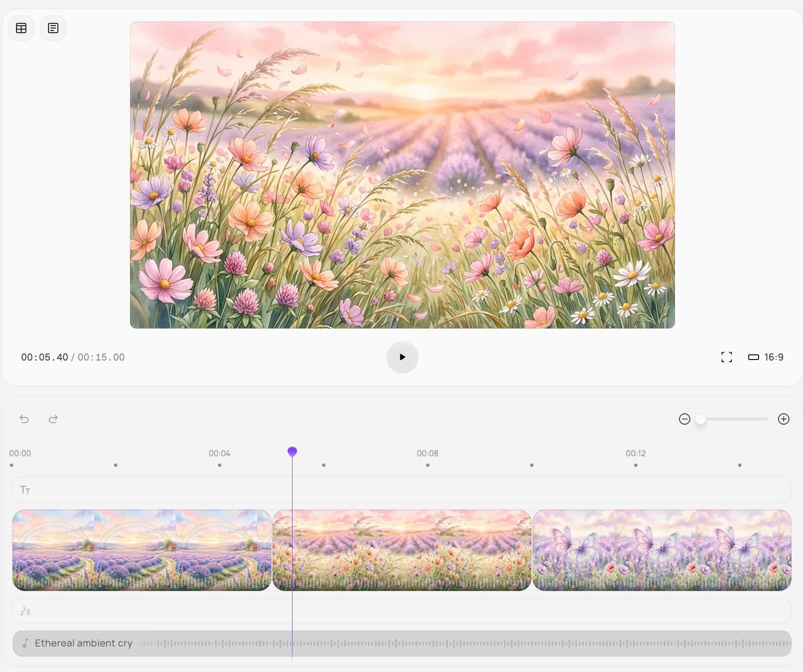Click the timeline zoom slider handle
The image size is (803, 672).
point(701,419)
